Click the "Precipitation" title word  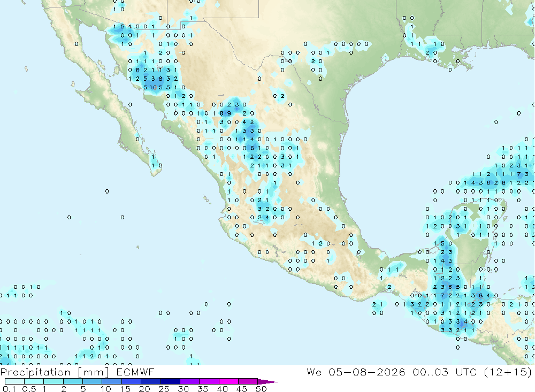click(35, 373)
